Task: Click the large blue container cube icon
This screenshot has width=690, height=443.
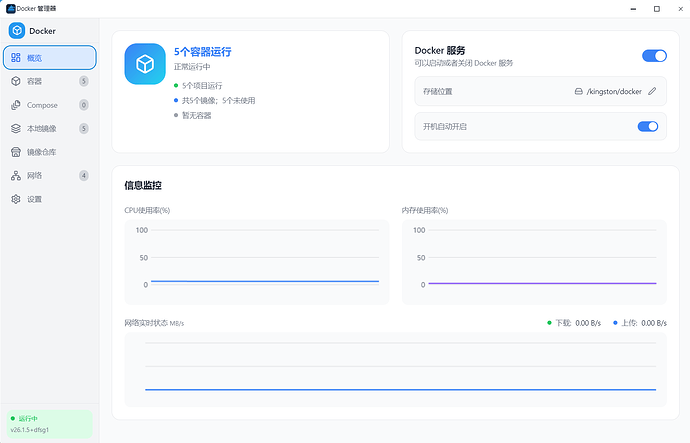Action: 145,64
